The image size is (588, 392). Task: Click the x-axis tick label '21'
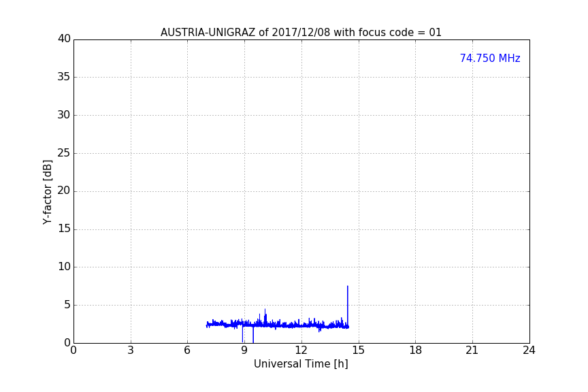472,350
